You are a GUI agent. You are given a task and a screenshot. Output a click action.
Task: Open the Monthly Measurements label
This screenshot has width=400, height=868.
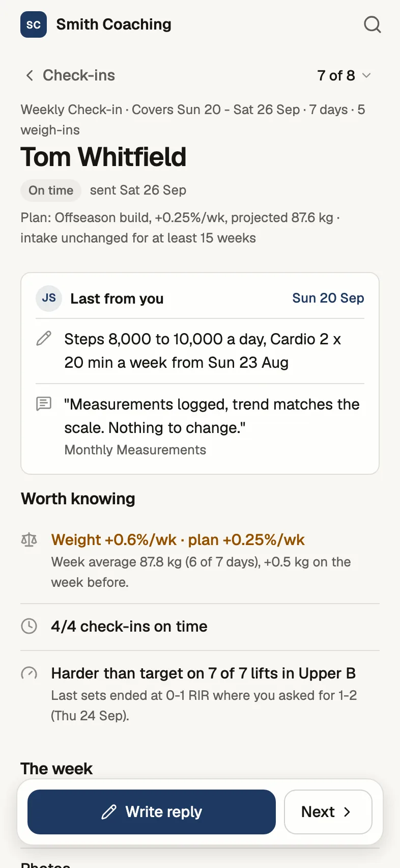coord(135,450)
